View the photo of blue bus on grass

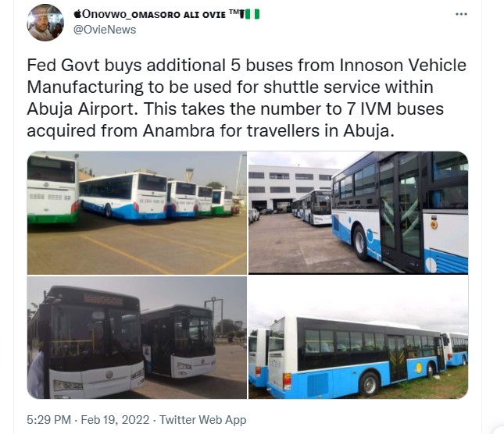358,337
